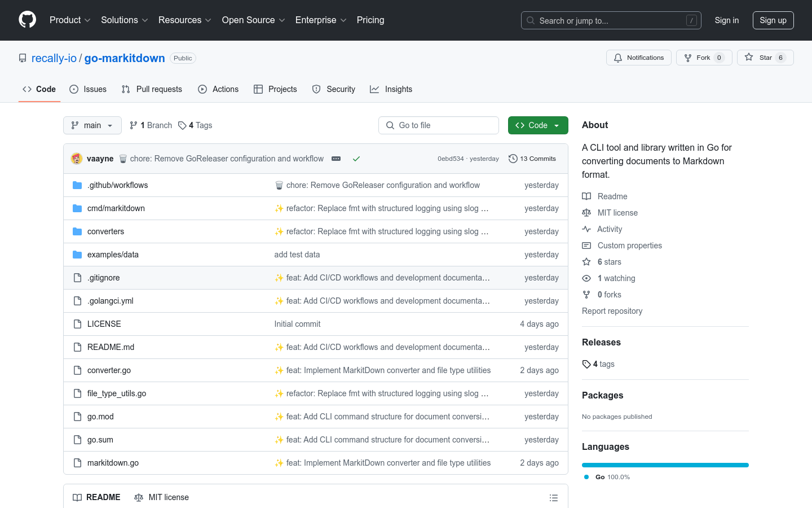Click the Sign in link

(x=726, y=20)
